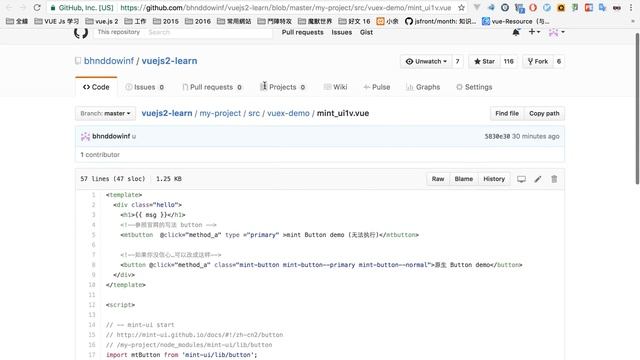
Task: Open the jsfront/month bookmark
Action: click(440, 21)
